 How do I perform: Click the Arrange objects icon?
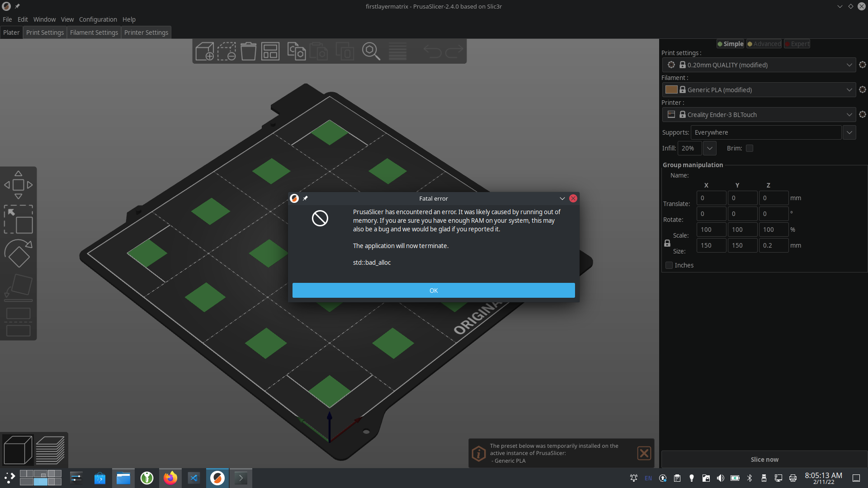[x=270, y=51]
